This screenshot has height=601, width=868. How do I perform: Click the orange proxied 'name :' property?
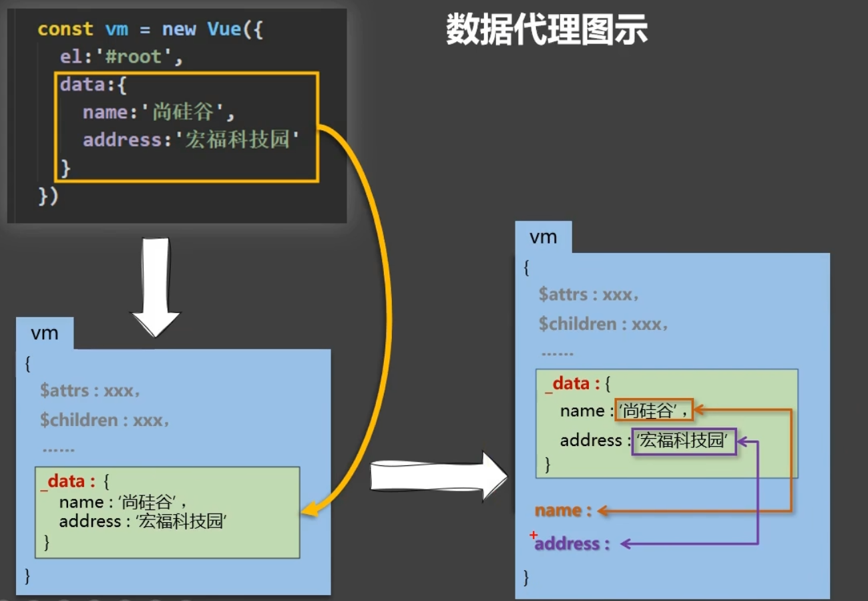click(564, 511)
